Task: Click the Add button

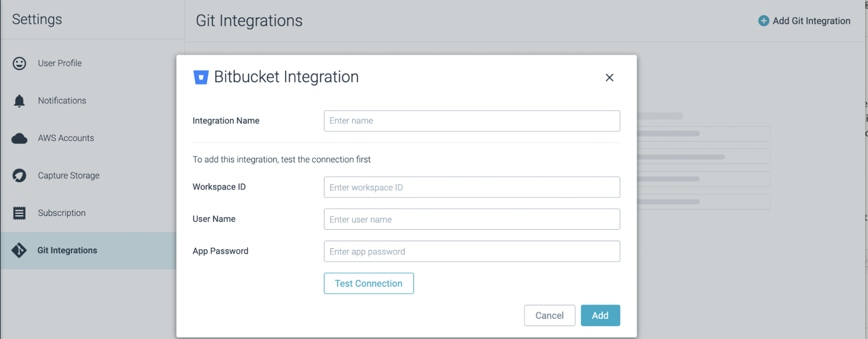Action: pyautogui.click(x=600, y=316)
